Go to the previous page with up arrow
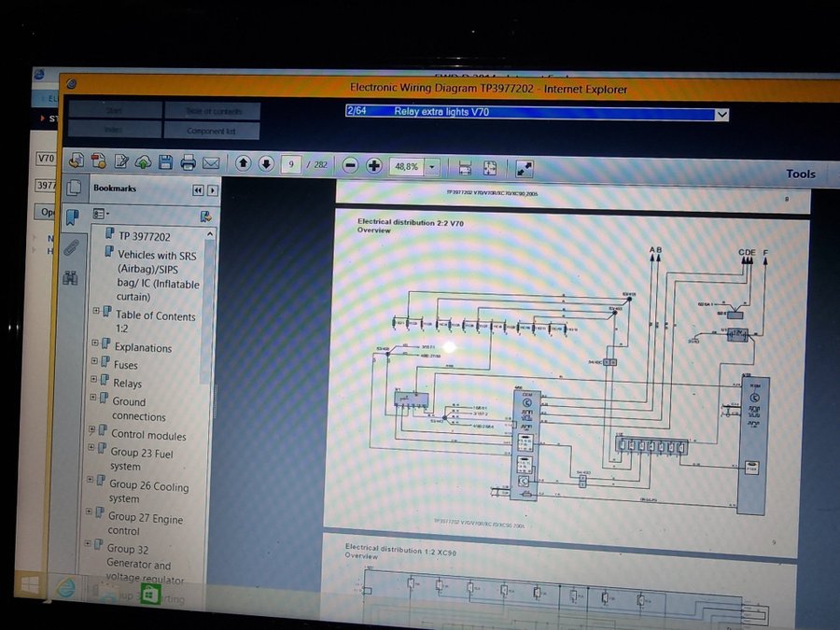This screenshot has width=840, height=630. click(x=244, y=164)
